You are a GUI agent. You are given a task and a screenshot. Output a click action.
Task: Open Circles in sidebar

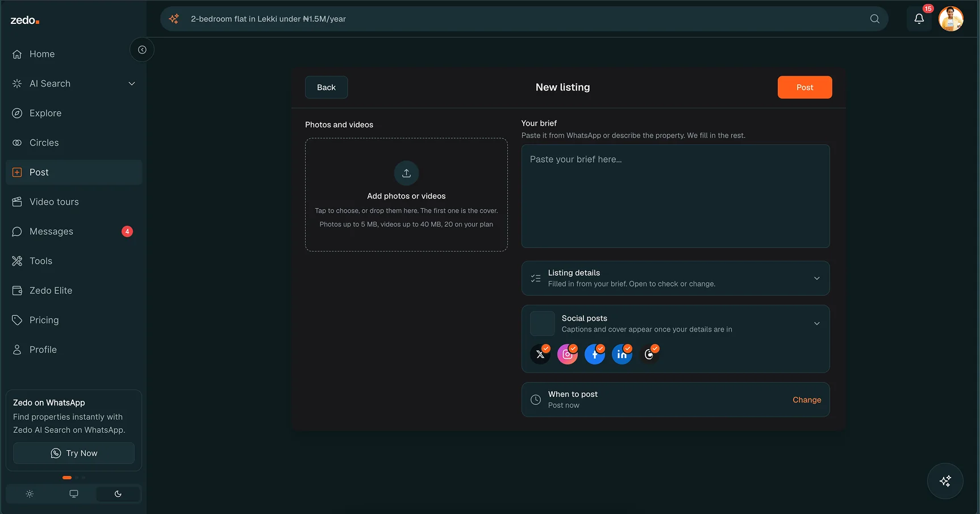pos(74,143)
